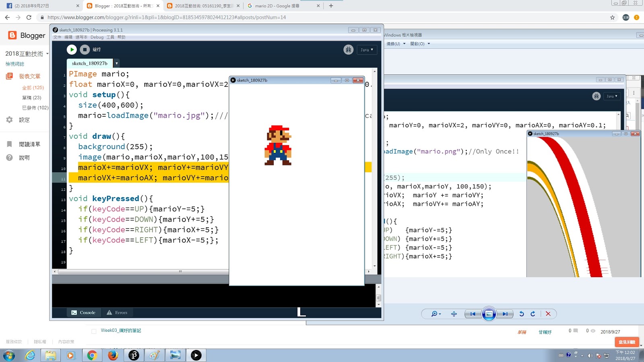This screenshot has width=644, height=362.
Task: Delete the photo with the red X
Action: [x=548, y=314]
